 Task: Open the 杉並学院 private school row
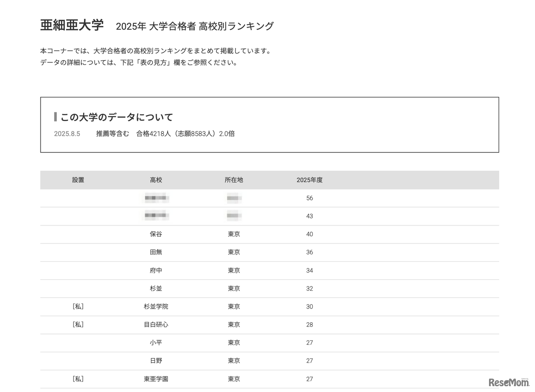click(156, 306)
